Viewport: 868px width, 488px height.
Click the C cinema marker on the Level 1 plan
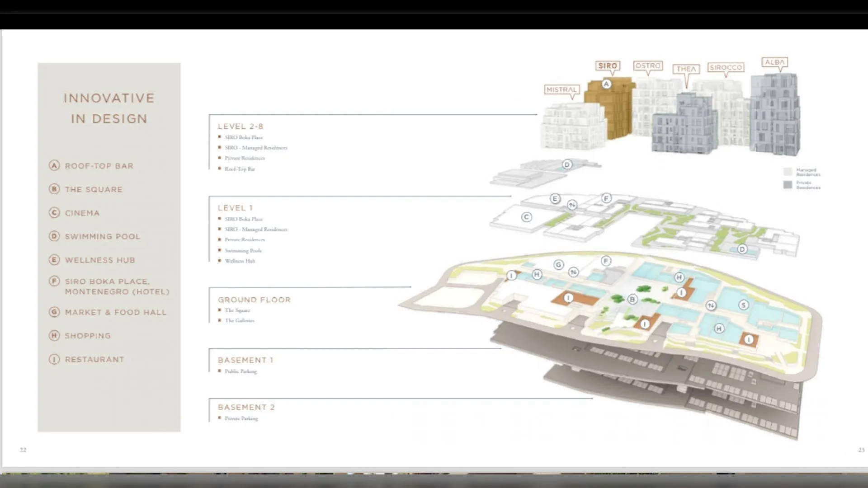tap(526, 217)
